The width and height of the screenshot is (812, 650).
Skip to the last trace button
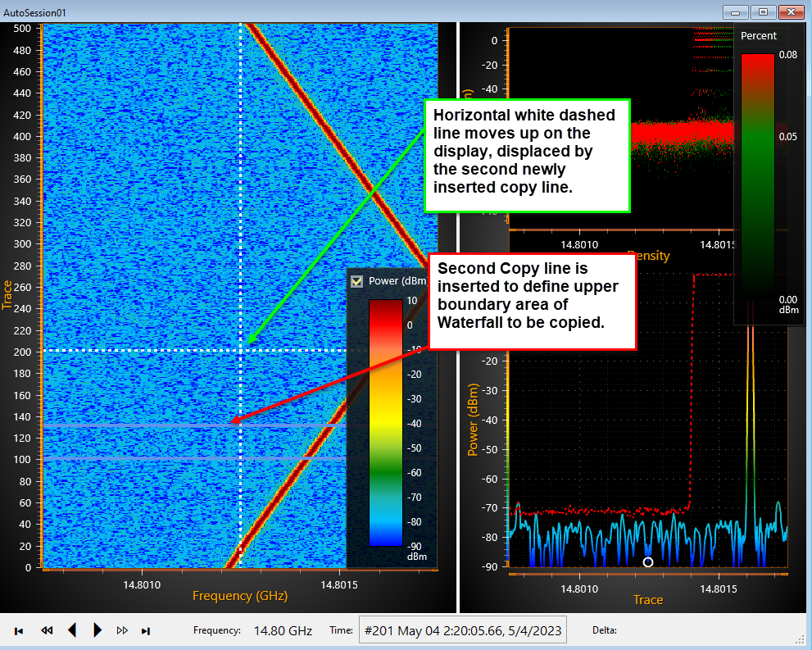(x=147, y=630)
